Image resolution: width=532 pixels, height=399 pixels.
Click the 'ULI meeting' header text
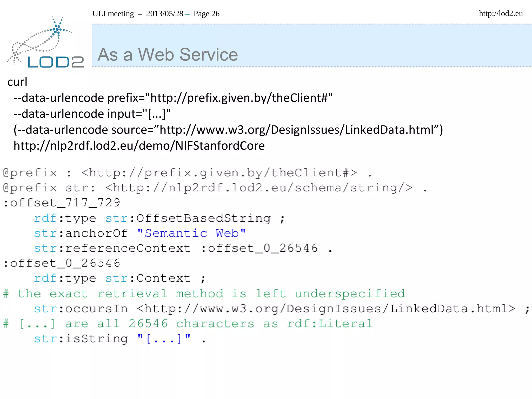point(113,14)
